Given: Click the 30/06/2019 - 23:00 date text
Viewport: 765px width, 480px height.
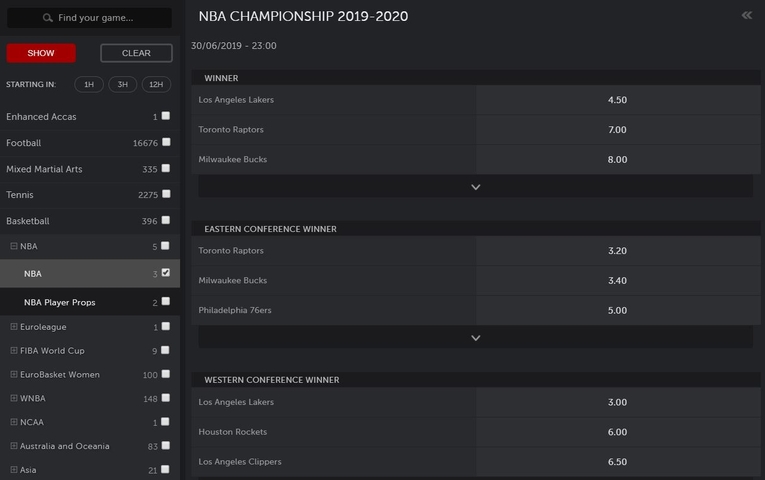Looking at the screenshot, I should tap(234, 46).
